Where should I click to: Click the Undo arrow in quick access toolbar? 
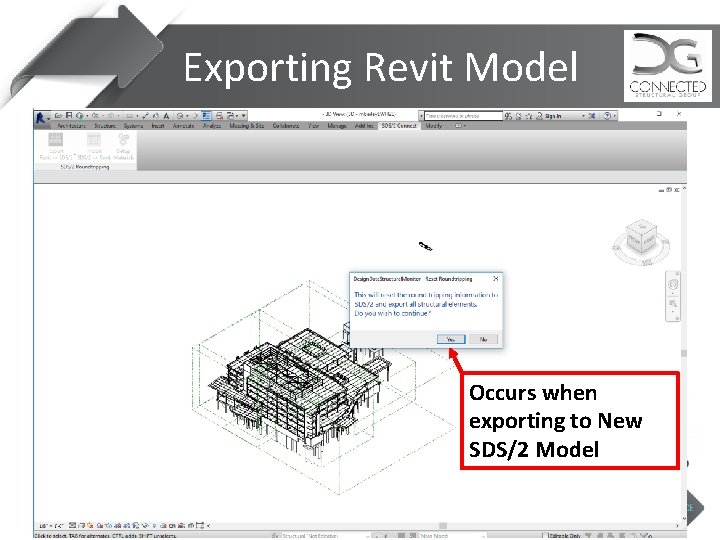(95, 116)
